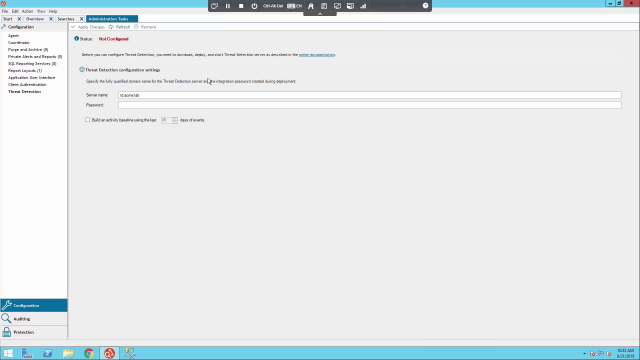This screenshot has width=640, height=360.
Task: Select SQL Reporting Services item
Action: [32, 64]
